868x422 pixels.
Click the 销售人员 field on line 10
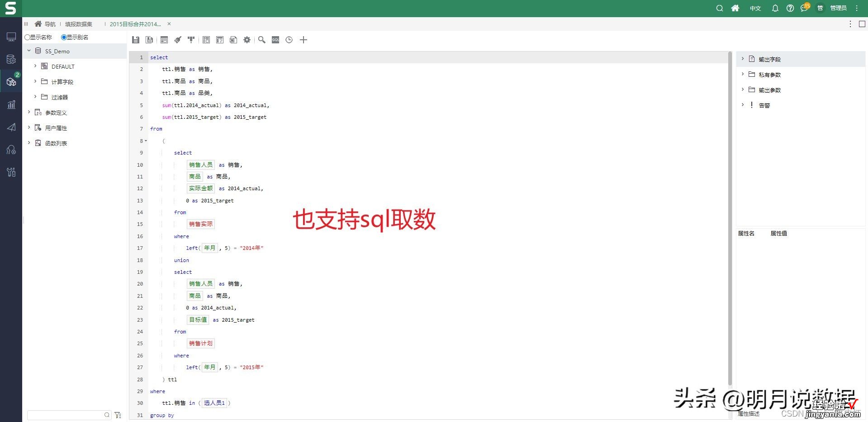201,164
